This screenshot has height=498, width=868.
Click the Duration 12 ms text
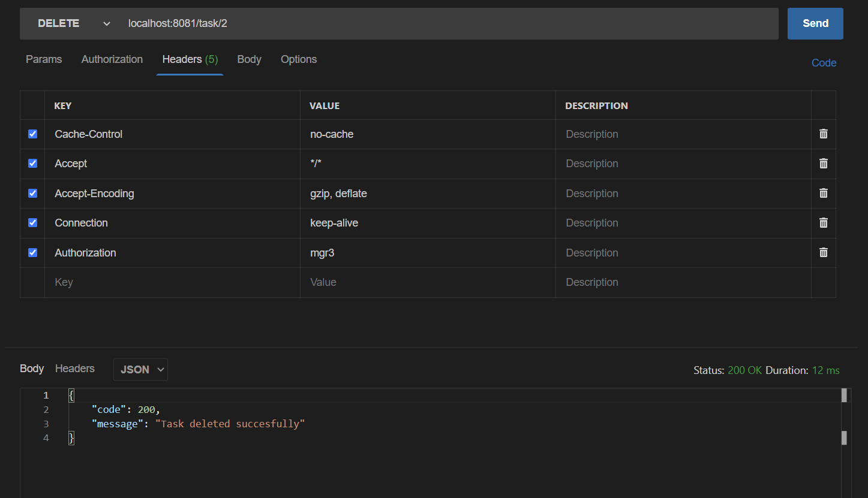point(803,370)
